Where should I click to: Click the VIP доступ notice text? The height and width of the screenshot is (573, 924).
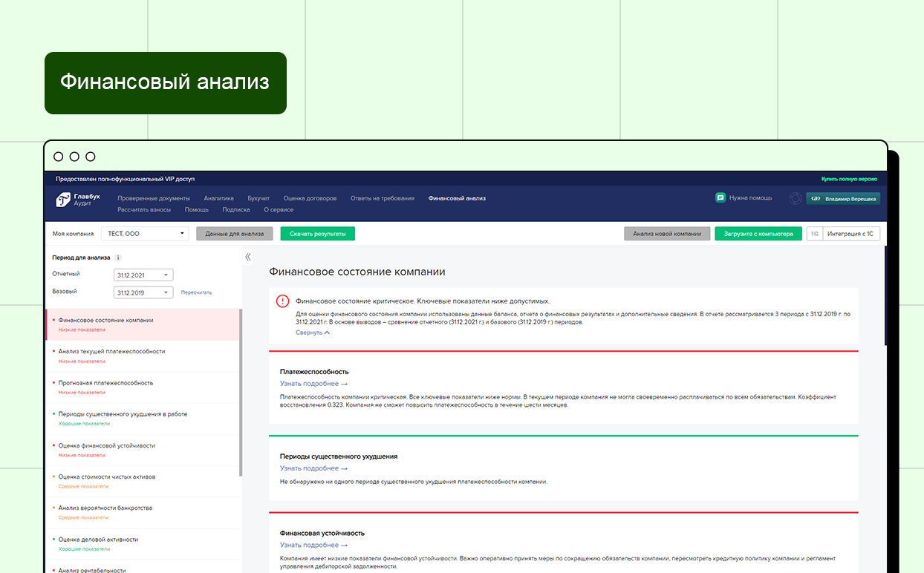(125, 179)
